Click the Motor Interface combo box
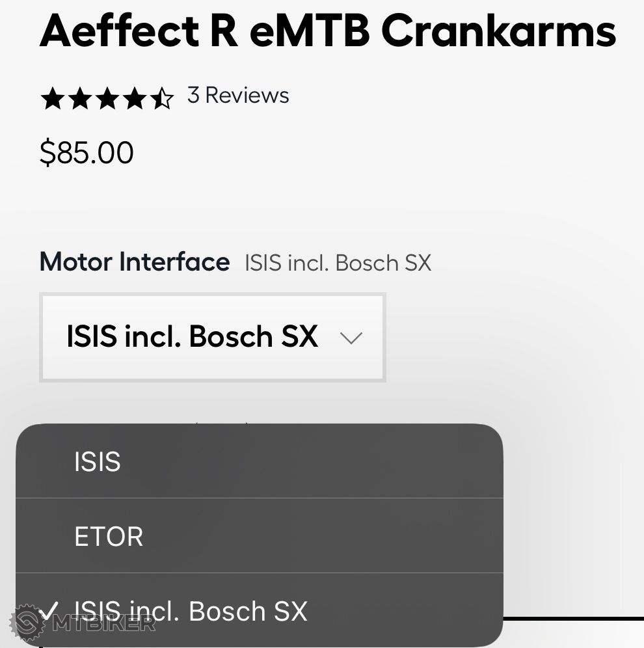Viewport: 644px width, 648px height. (213, 337)
